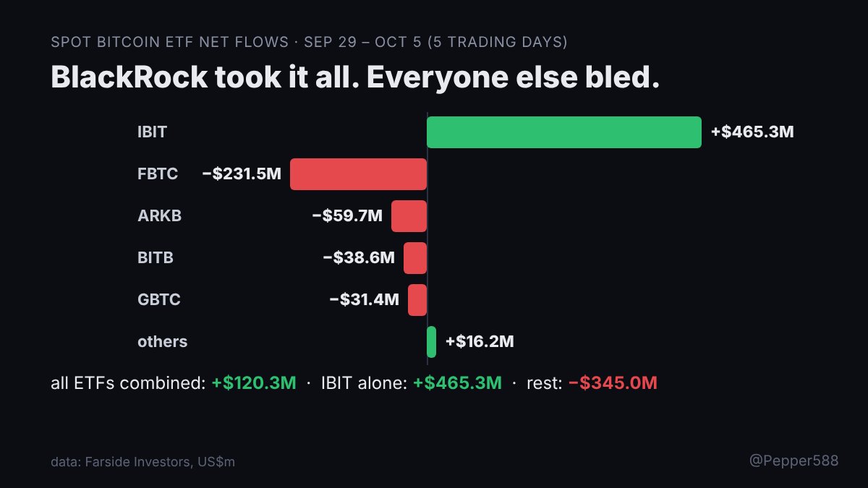This screenshot has width=868, height=488.
Task: Click the red GBTC bar
Action: pos(417,300)
